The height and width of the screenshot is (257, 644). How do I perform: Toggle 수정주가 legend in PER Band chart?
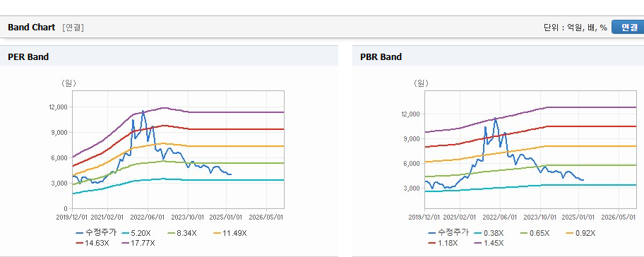pos(96,233)
